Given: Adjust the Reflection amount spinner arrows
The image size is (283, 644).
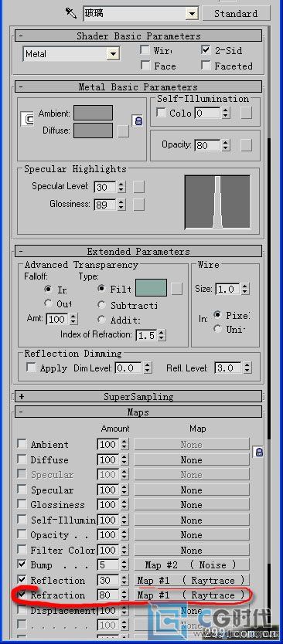Looking at the screenshot, I should (124, 580).
